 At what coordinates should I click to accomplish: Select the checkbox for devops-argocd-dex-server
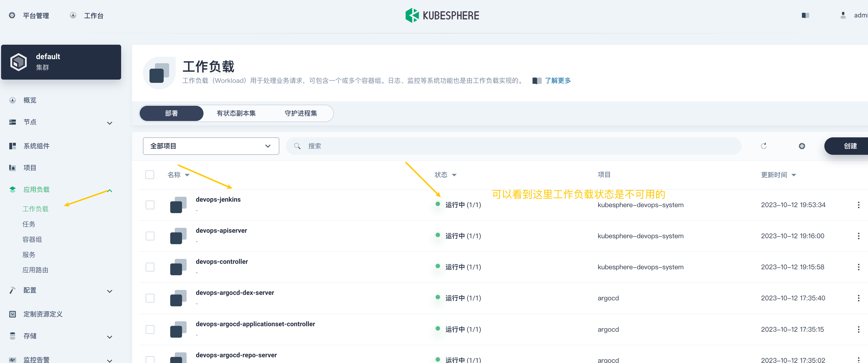pos(149,298)
